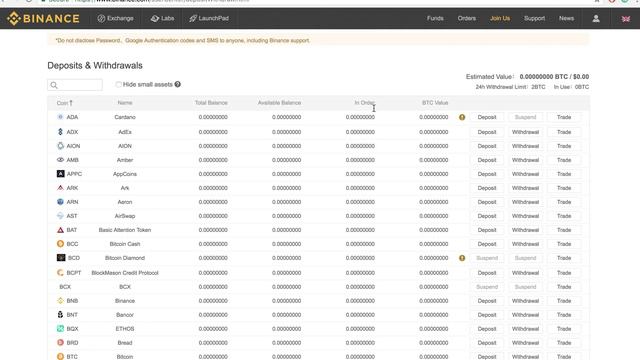Click the warning icon on BCD row

click(462, 258)
